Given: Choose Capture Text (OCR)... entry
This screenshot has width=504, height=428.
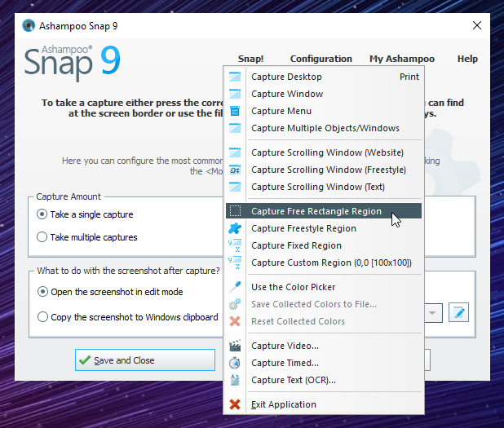Looking at the screenshot, I should [x=324, y=380].
